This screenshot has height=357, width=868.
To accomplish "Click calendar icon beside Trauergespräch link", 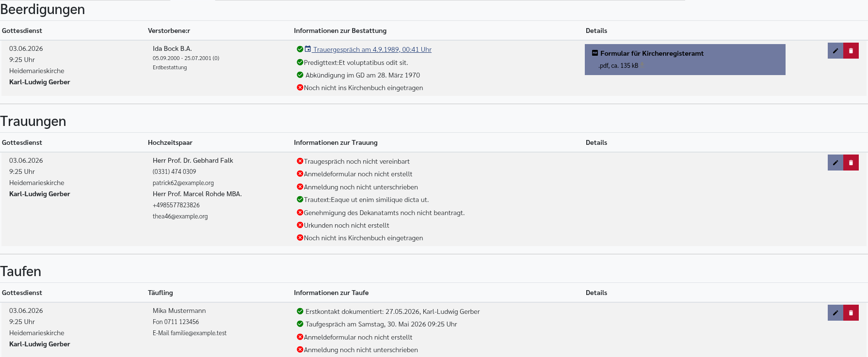I will point(307,49).
